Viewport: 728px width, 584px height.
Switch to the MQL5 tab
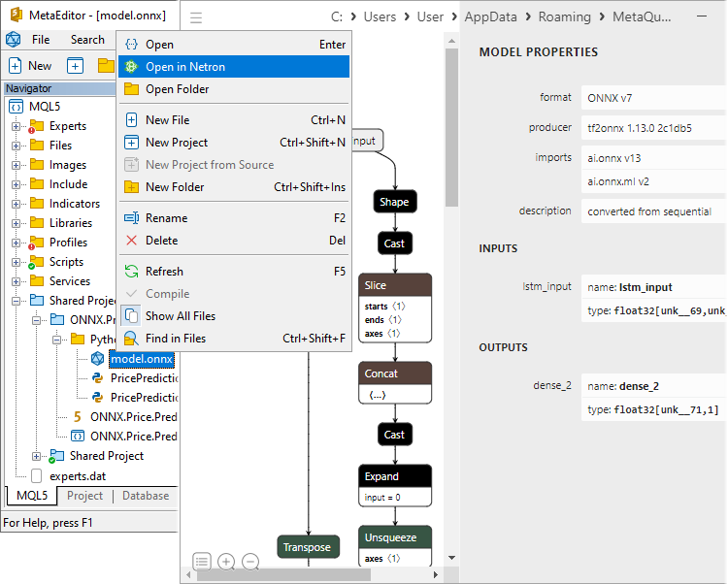[x=32, y=496]
